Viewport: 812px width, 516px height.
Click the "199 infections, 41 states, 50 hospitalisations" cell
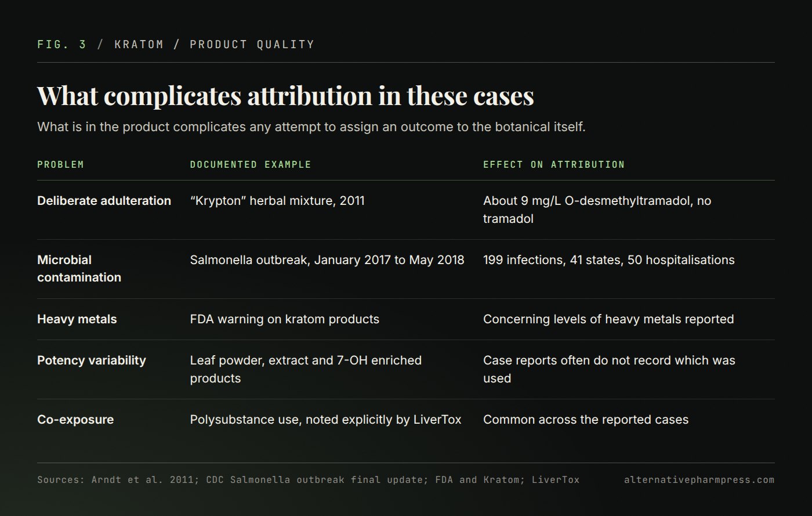tap(608, 259)
